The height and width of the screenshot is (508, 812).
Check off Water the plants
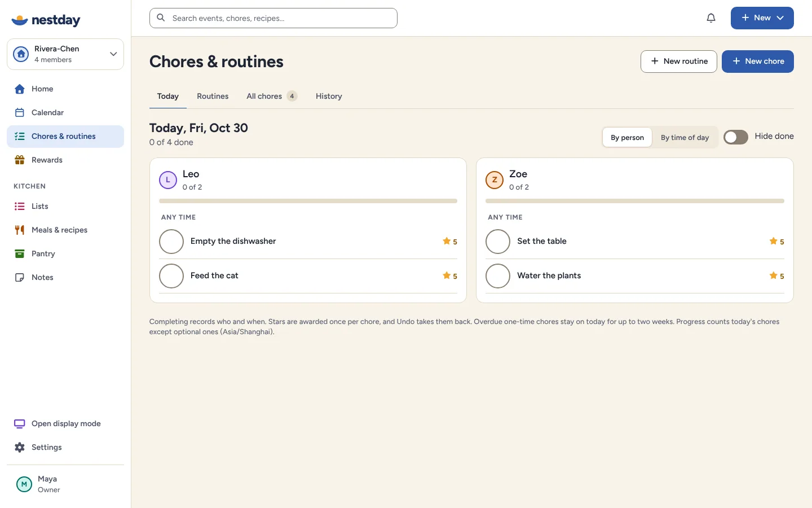point(498,276)
